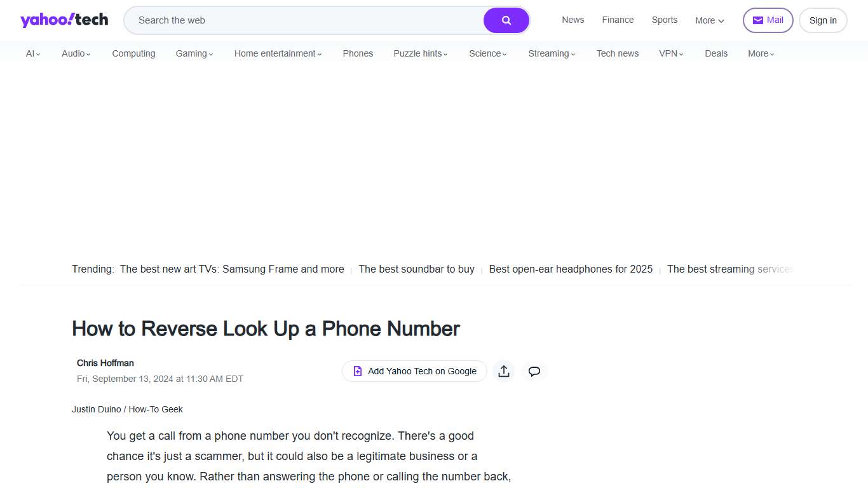
Task: Go to the Computing section
Action: tap(133, 53)
